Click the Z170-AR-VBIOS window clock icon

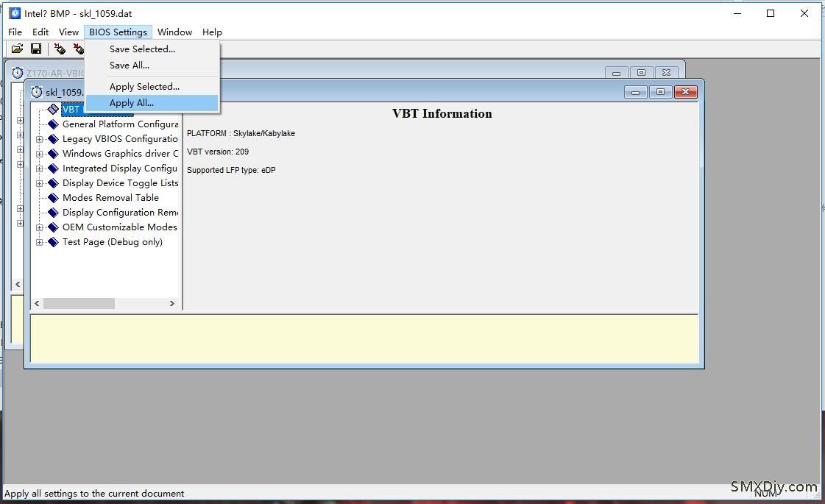tap(18, 73)
